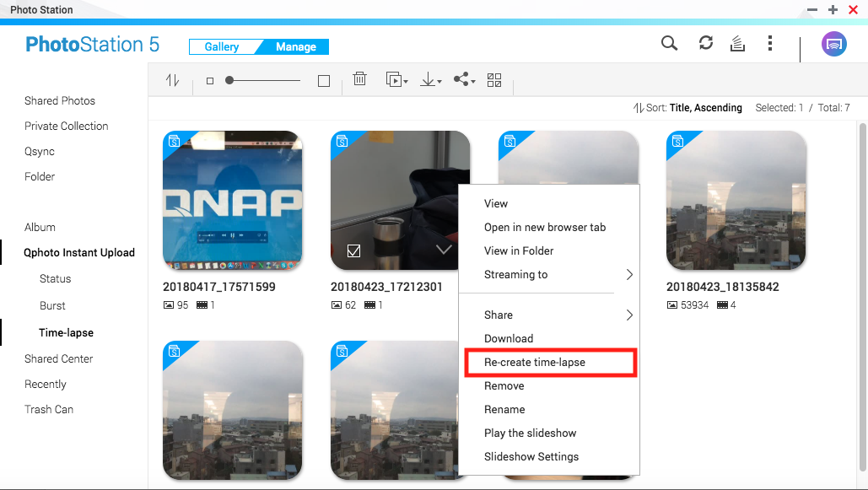Select Time-lapse in sidebar
868x490 pixels.
point(67,333)
